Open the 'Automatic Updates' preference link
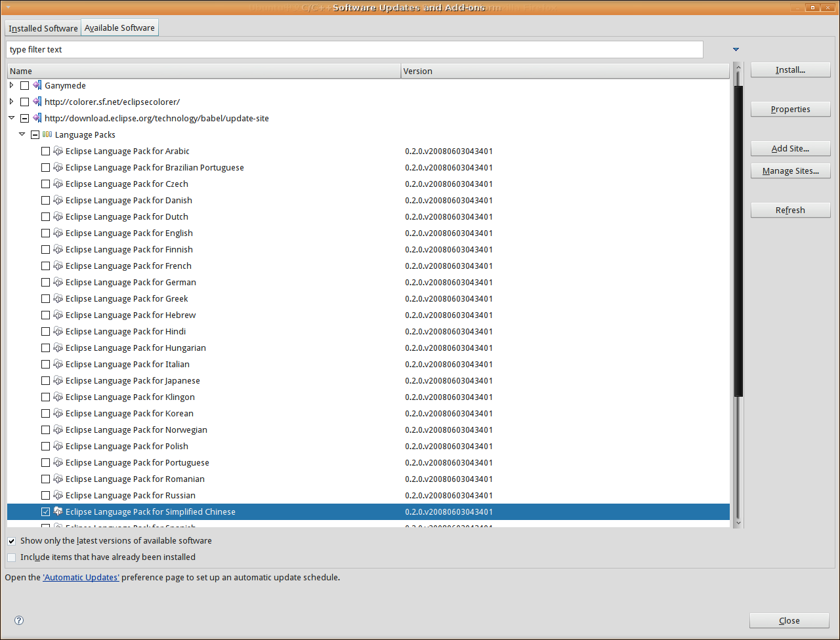 pyautogui.click(x=81, y=578)
